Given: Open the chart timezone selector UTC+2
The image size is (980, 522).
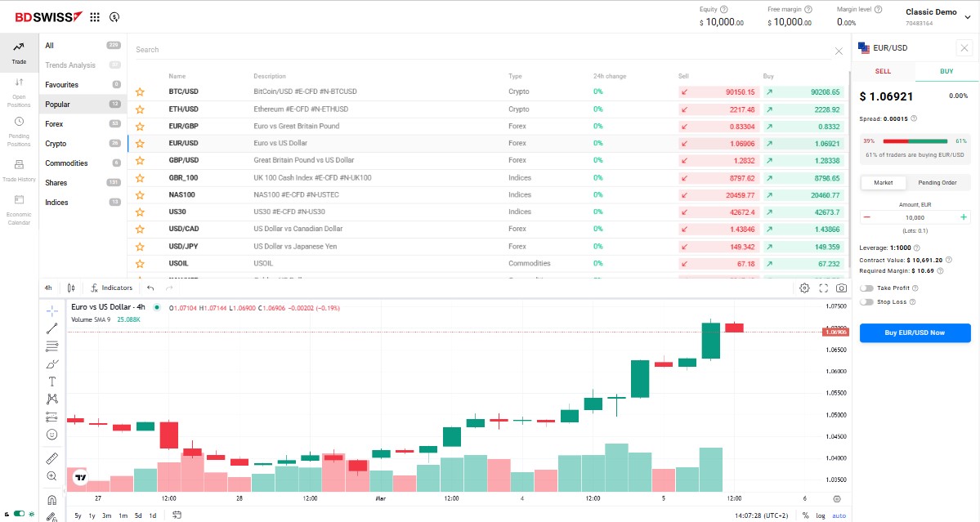Looking at the screenshot, I should (x=761, y=515).
